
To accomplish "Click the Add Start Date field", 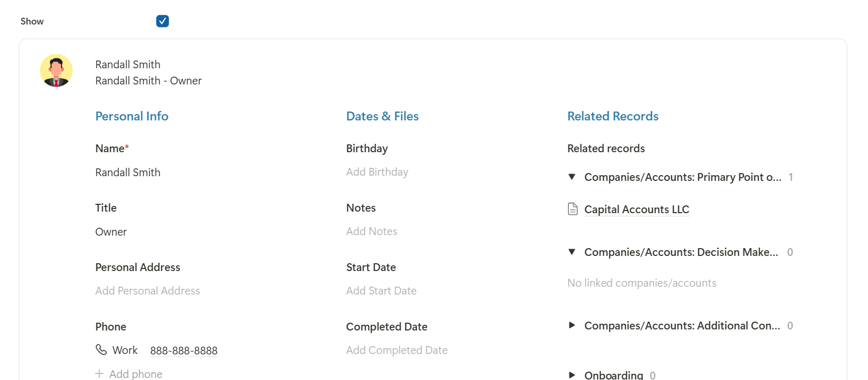I will (381, 291).
